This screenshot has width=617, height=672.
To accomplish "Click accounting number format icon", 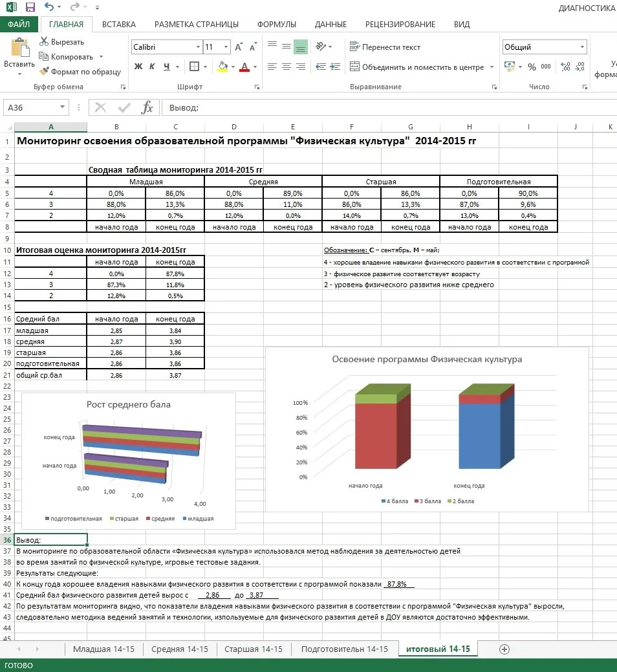I will 510,67.
